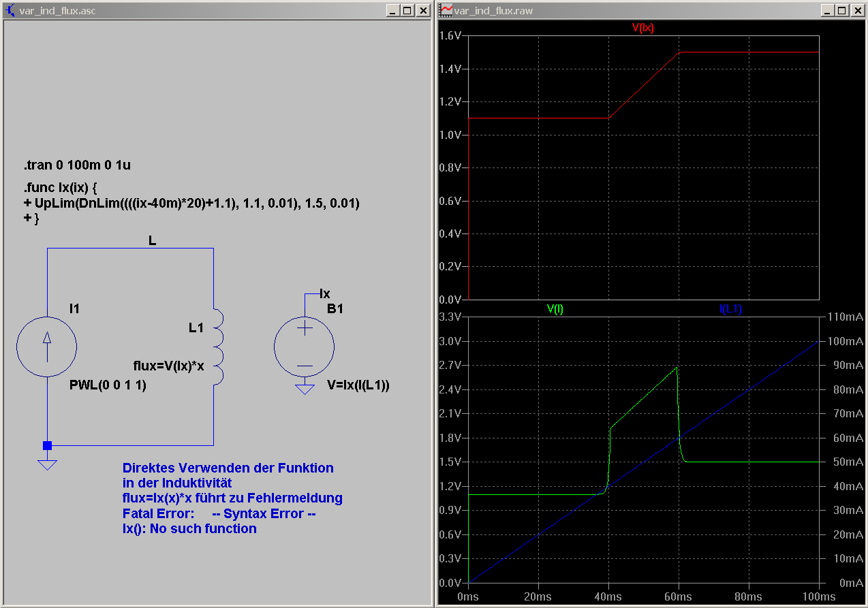Click the 3.3V label on lower left axis
This screenshot has height=608, width=868.
(451, 317)
